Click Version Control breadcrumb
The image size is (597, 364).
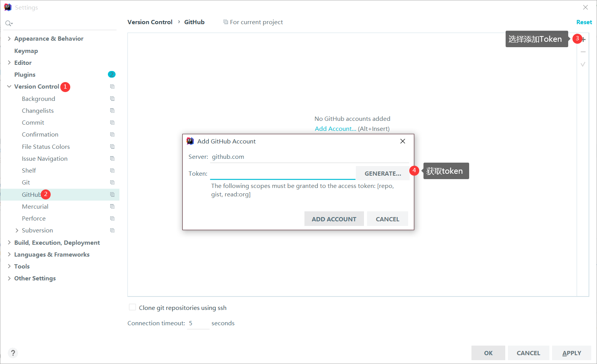click(x=150, y=22)
